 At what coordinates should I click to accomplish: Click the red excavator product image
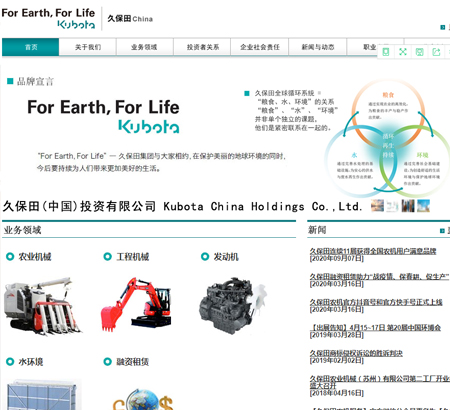point(136,304)
